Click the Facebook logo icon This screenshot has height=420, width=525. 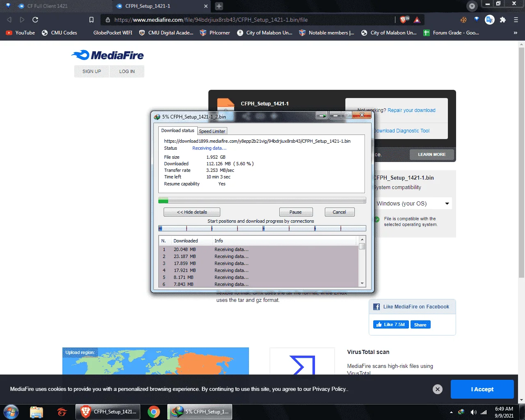pos(376,307)
